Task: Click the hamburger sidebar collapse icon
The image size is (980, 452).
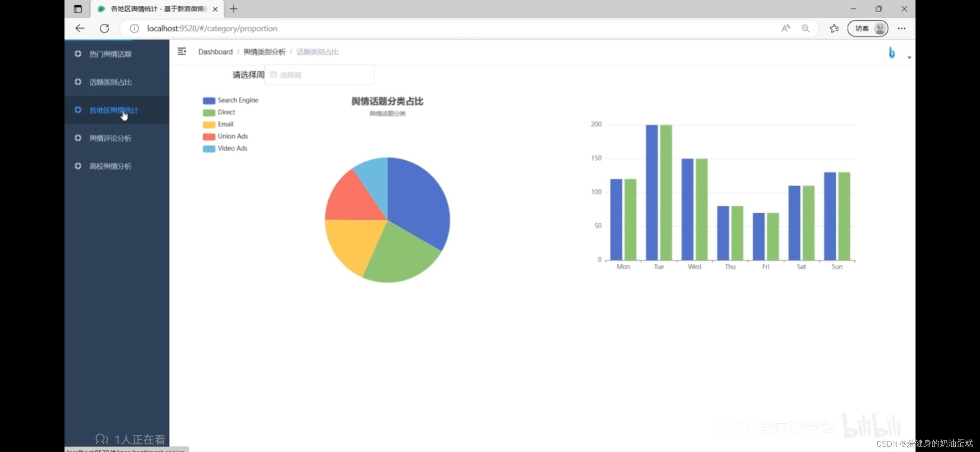Action: pyautogui.click(x=181, y=51)
